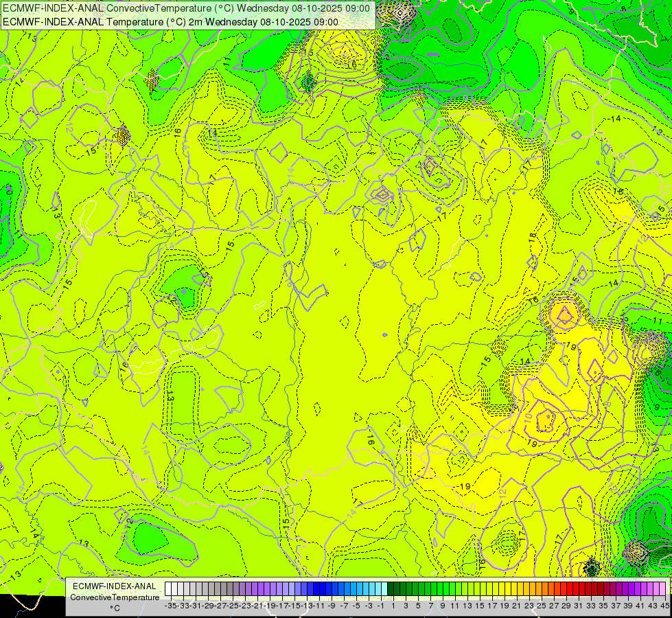Click the 35 tick label on the color scale

pyautogui.click(x=603, y=606)
